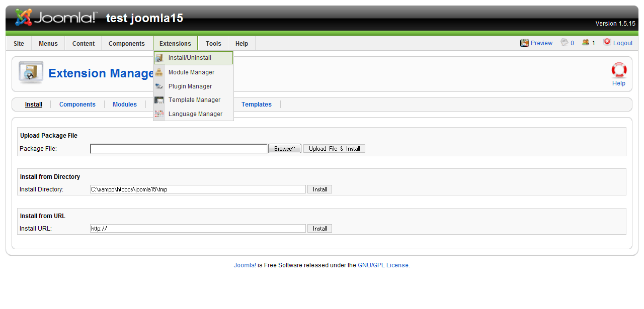Screen dimensions: 644x309
Task: Open the GNU/GPL License link
Action: pos(383,265)
